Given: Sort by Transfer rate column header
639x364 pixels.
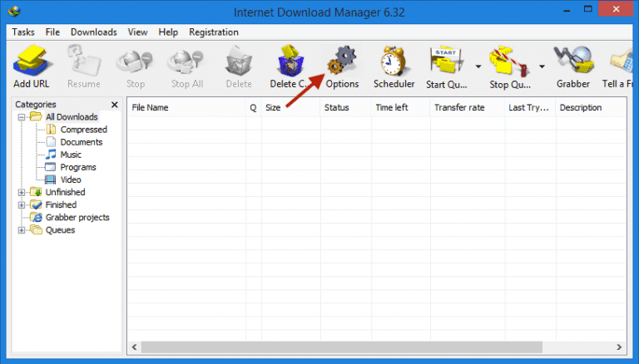Looking at the screenshot, I should point(468,107).
